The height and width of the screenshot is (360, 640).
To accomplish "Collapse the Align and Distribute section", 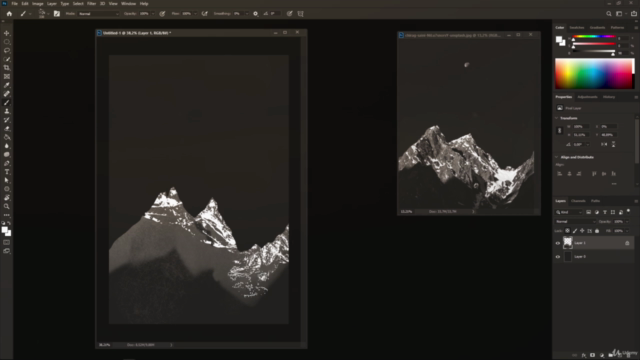I will pyautogui.click(x=557, y=157).
